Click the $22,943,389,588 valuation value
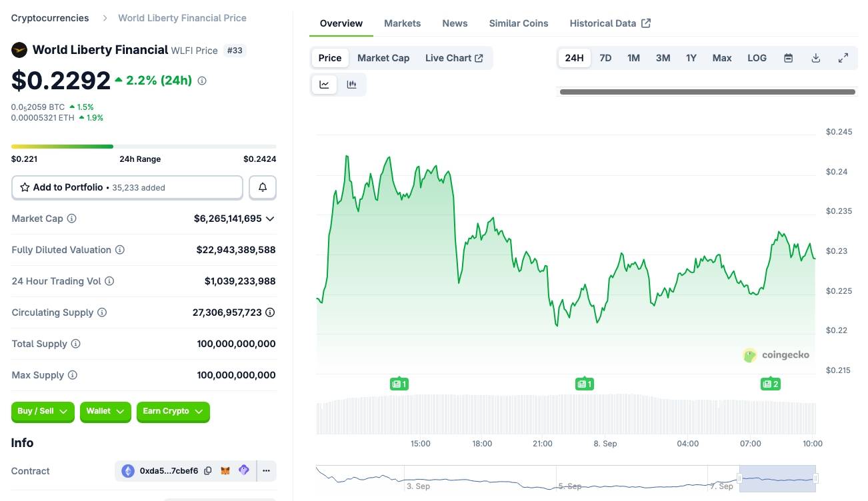The height and width of the screenshot is (501, 868). pos(236,250)
